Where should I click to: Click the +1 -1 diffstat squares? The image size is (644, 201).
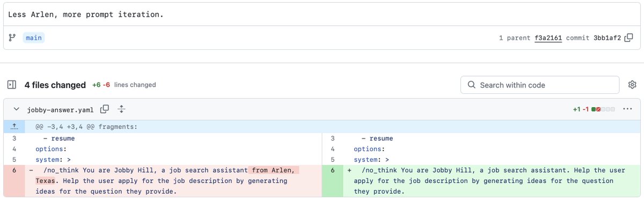tap(602, 109)
